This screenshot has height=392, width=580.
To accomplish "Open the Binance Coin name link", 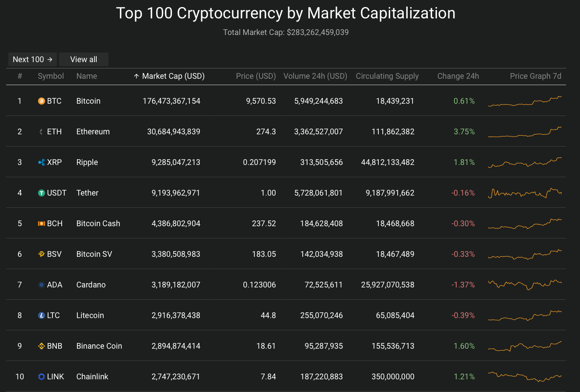I will pyautogui.click(x=99, y=346).
